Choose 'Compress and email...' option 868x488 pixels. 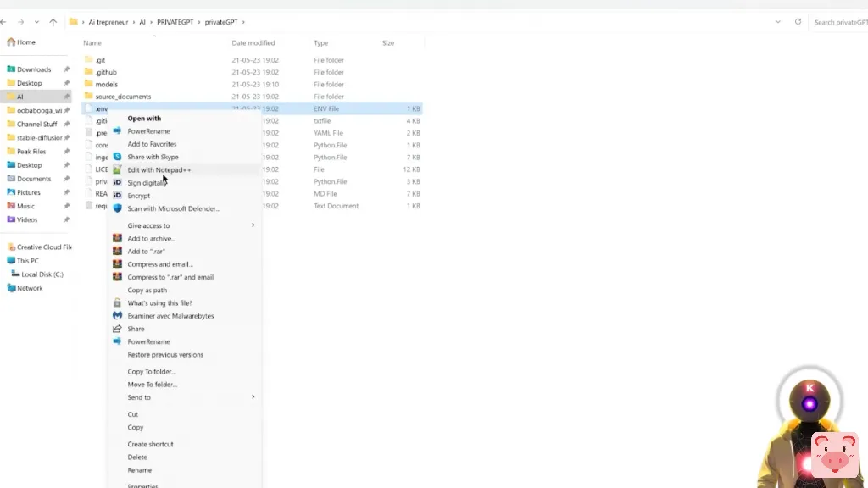click(160, 264)
